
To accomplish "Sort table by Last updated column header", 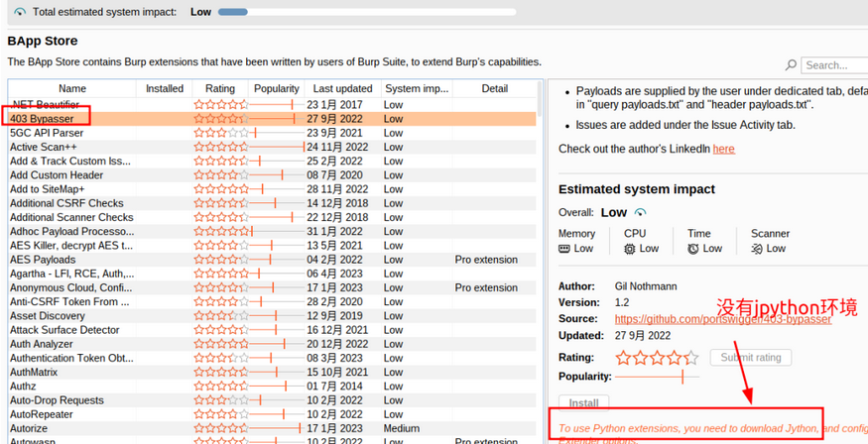I will click(342, 88).
